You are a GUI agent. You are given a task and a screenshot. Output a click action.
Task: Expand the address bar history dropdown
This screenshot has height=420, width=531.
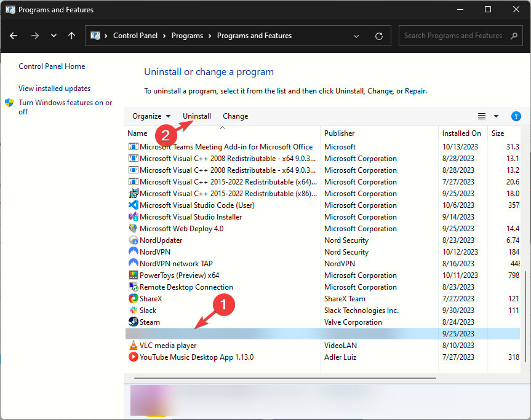click(x=356, y=36)
